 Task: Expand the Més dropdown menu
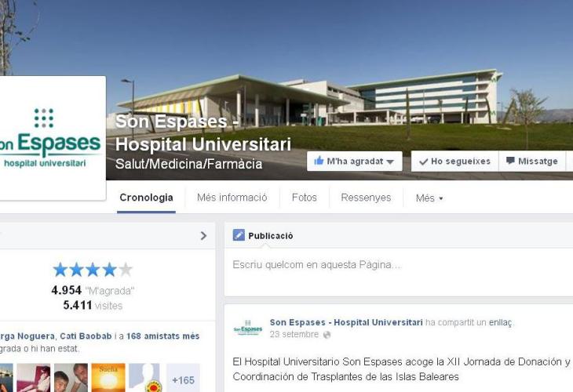click(x=429, y=198)
